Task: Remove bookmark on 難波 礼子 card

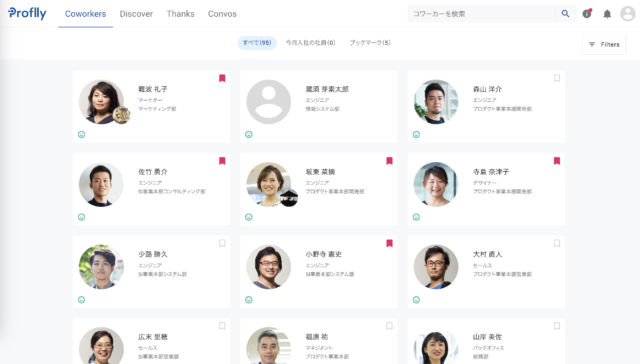Action: click(x=222, y=78)
